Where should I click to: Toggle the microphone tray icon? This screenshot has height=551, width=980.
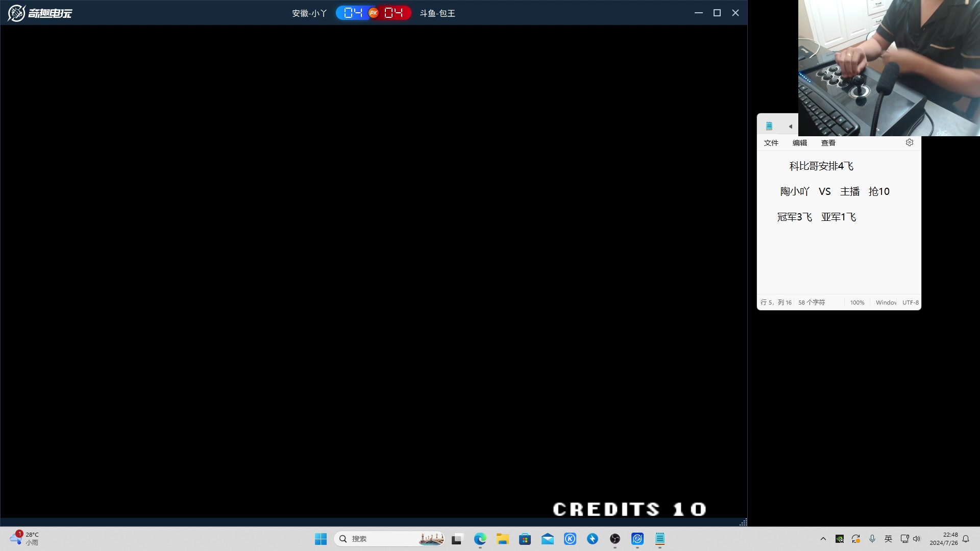point(872,539)
